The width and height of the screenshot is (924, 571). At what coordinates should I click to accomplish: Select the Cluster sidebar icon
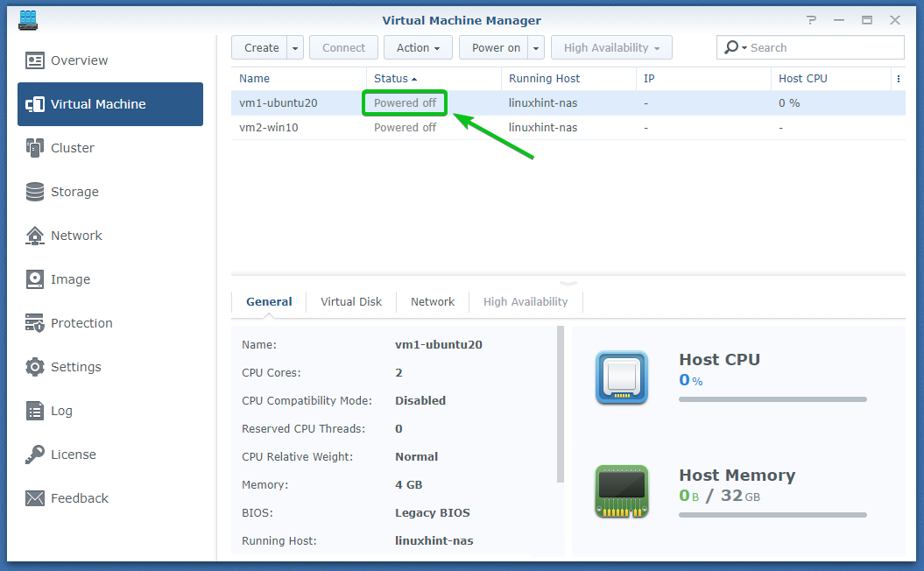(x=35, y=148)
